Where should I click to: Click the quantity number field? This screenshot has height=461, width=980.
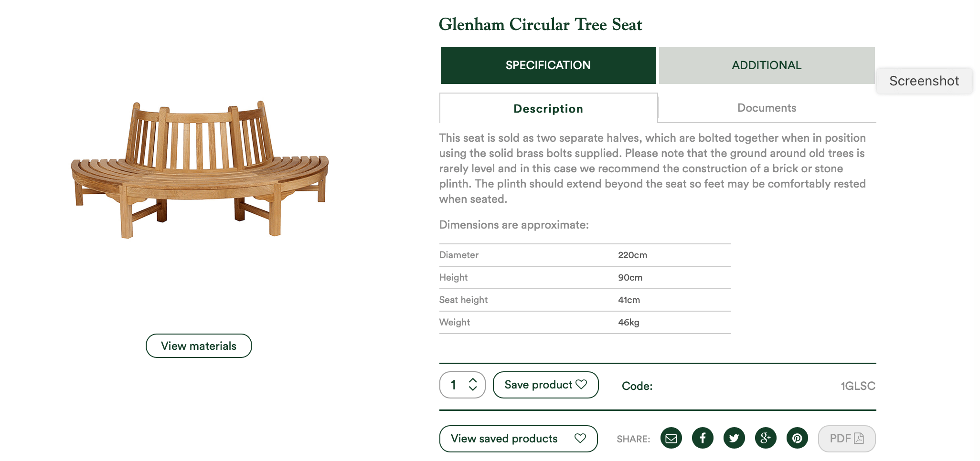454,385
